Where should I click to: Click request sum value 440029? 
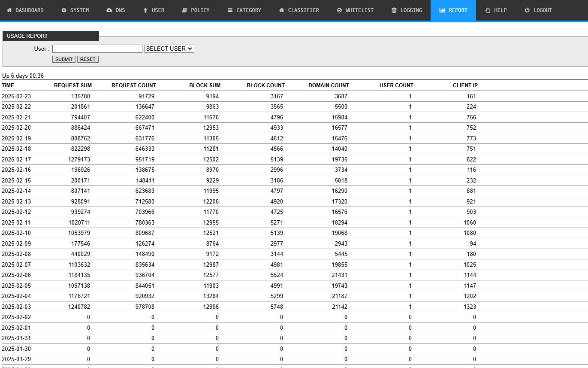pos(81,254)
